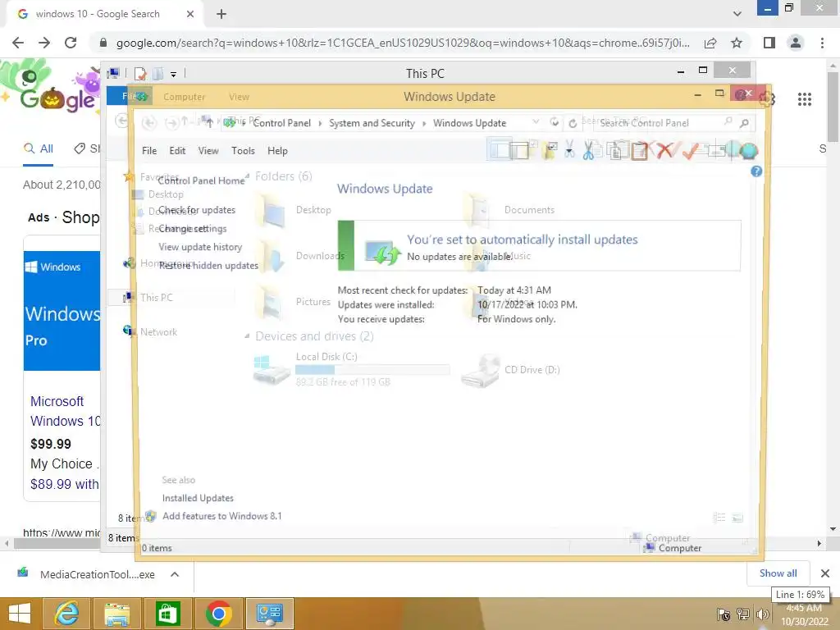Open the Windows Start button

coord(20,614)
